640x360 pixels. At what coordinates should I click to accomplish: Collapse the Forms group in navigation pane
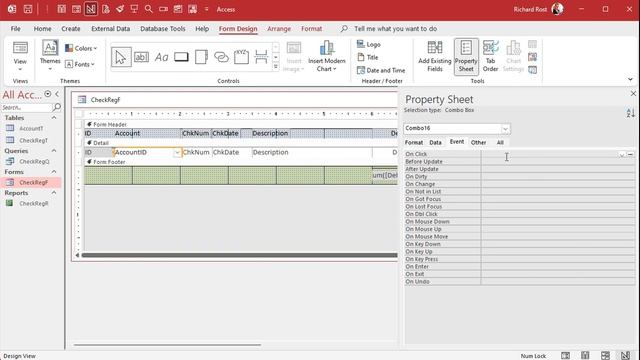54,172
